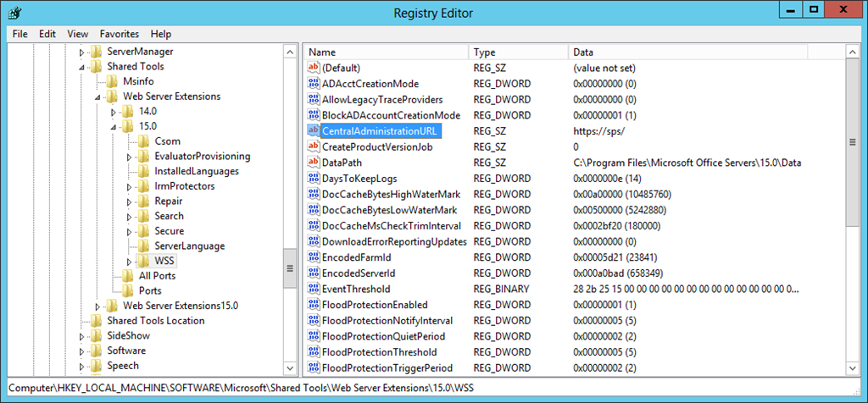This screenshot has width=868, height=403.
Task: Click the WSS folder icon
Action: tap(144, 261)
